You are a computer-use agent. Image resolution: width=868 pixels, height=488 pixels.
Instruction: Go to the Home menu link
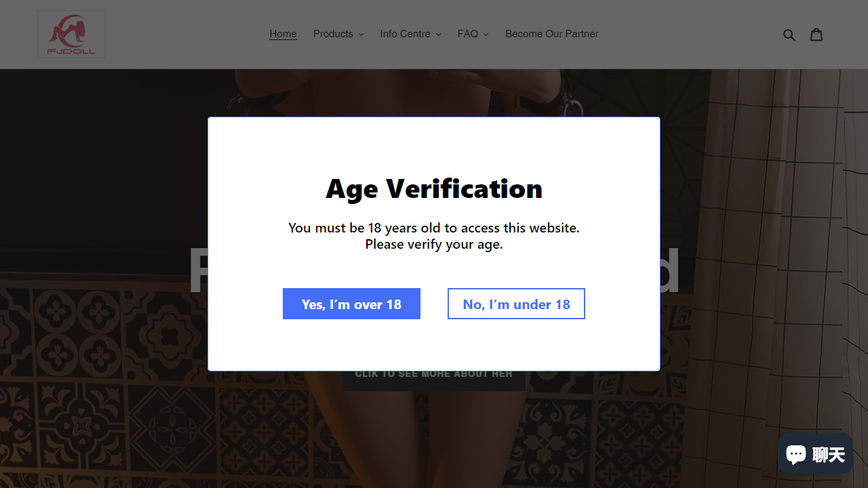click(283, 34)
